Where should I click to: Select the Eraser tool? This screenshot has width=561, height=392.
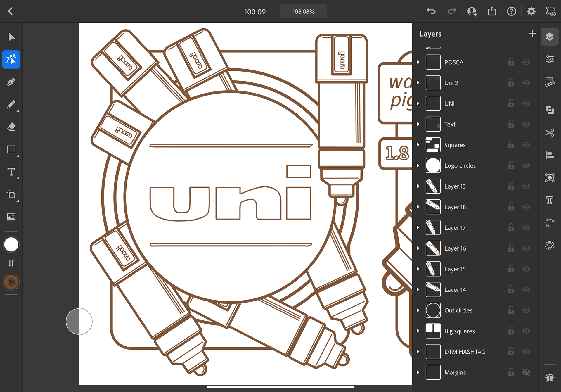click(x=11, y=127)
